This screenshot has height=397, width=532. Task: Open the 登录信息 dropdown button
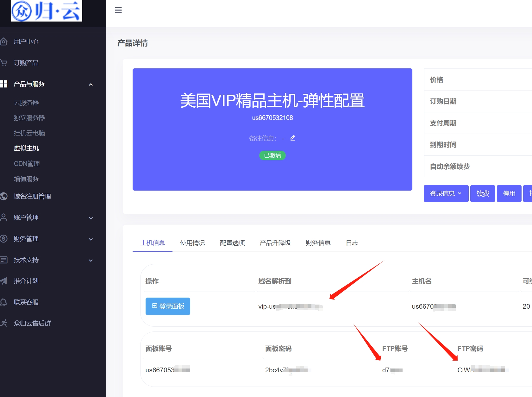[x=446, y=193]
